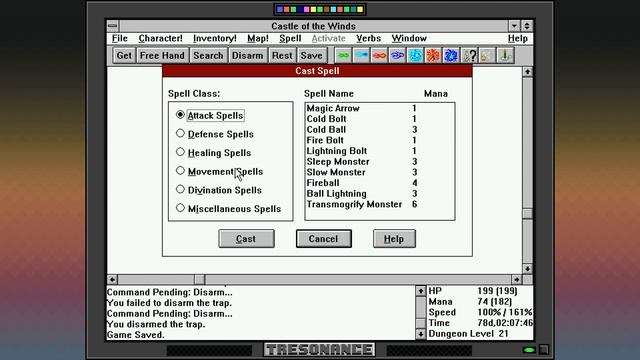Click message log scroll down arrow
Screen dimensions: 640x360
pyautogui.click(x=420, y=334)
